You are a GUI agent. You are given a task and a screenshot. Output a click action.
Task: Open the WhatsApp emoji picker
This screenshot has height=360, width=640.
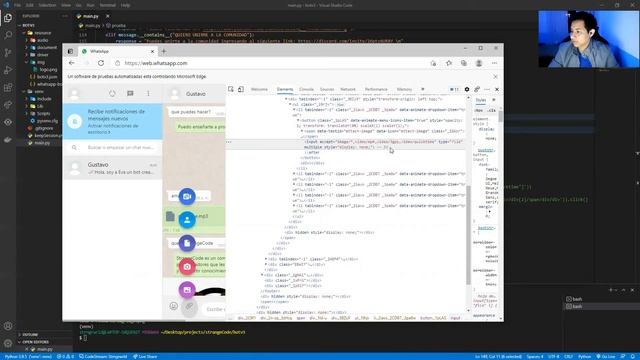(173, 306)
